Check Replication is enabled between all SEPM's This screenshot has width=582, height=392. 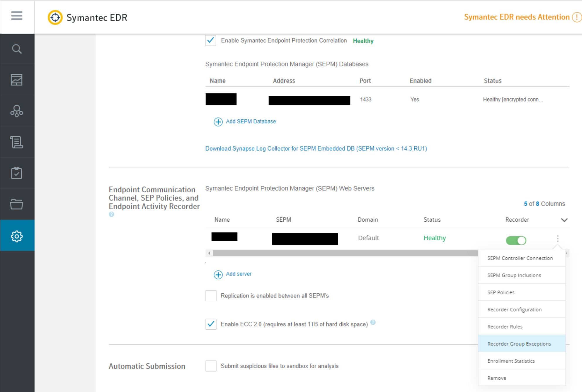click(x=211, y=296)
